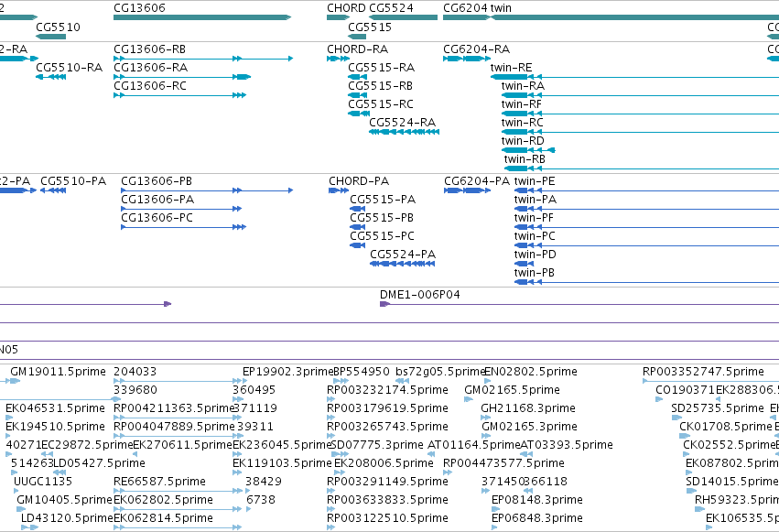Click the DME1-006P04 clone label

pyautogui.click(x=420, y=295)
